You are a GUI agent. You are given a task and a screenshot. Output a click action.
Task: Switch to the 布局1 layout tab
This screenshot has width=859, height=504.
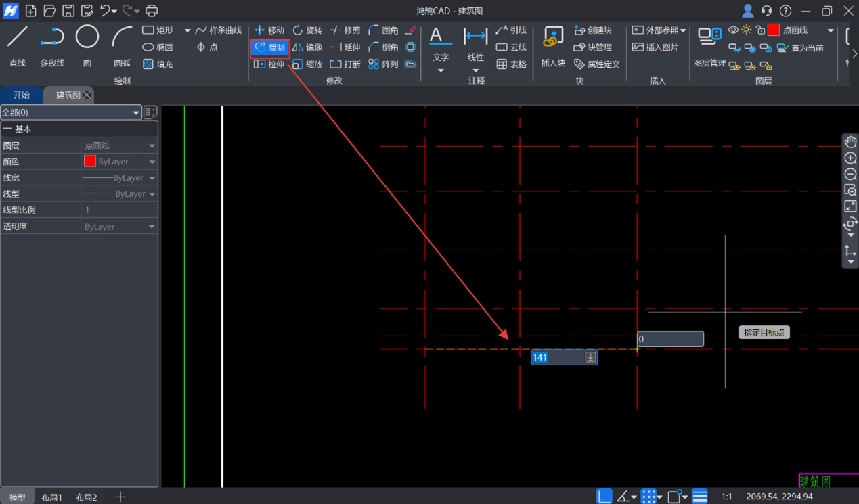(51, 497)
